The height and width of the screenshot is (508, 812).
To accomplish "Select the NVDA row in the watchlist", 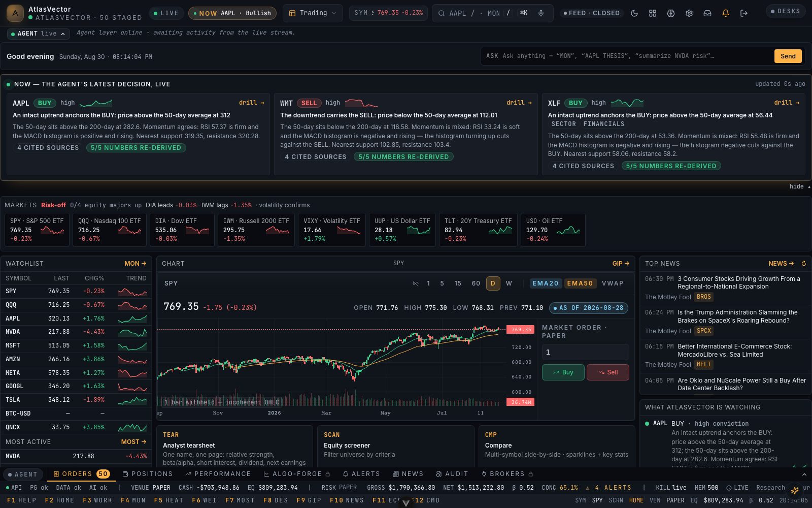I will (76, 332).
